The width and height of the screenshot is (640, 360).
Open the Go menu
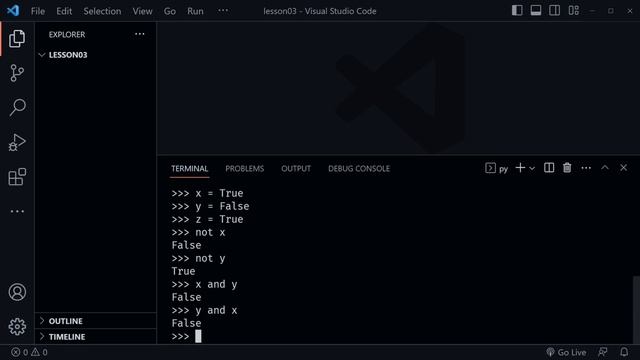coord(170,11)
